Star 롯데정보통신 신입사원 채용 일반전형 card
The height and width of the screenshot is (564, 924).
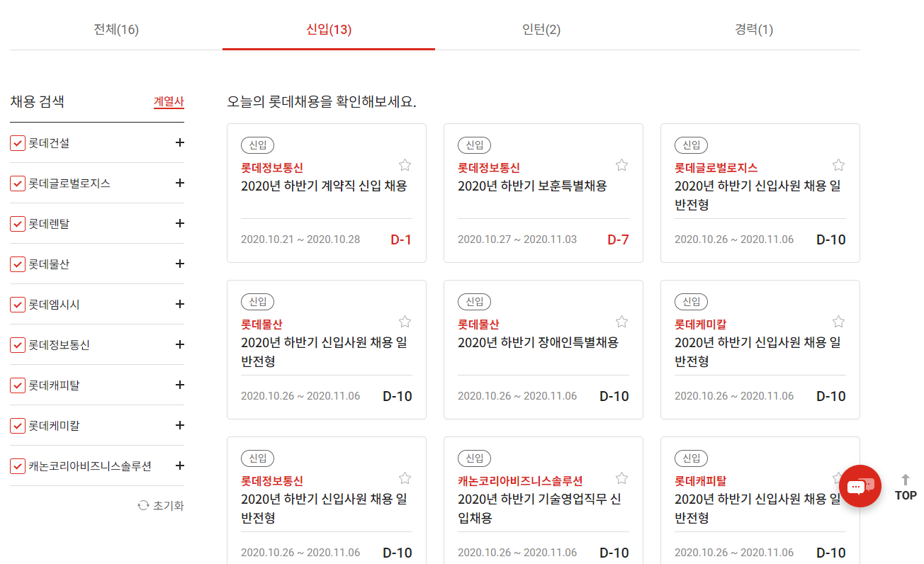(x=405, y=478)
